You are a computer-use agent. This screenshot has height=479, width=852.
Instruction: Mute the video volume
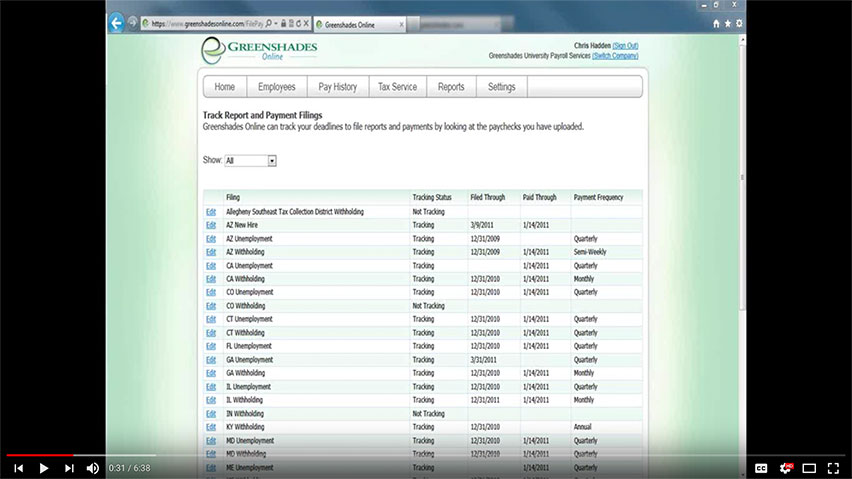(93, 468)
